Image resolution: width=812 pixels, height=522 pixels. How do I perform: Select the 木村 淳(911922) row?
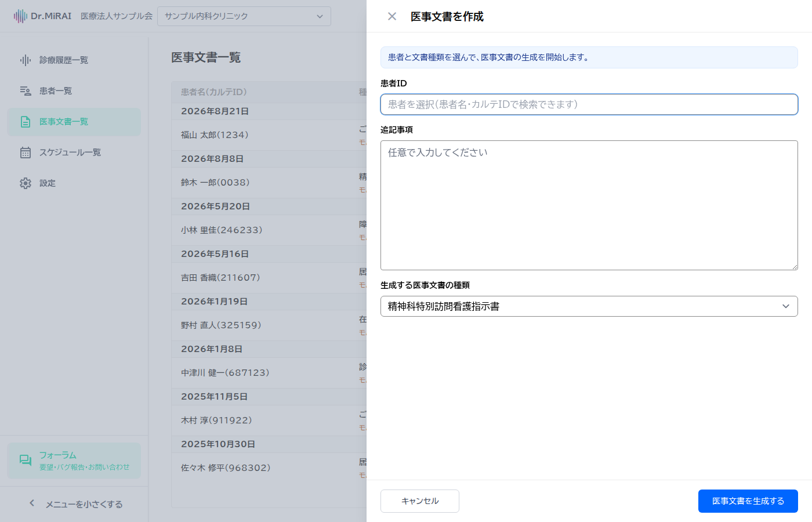(269, 420)
